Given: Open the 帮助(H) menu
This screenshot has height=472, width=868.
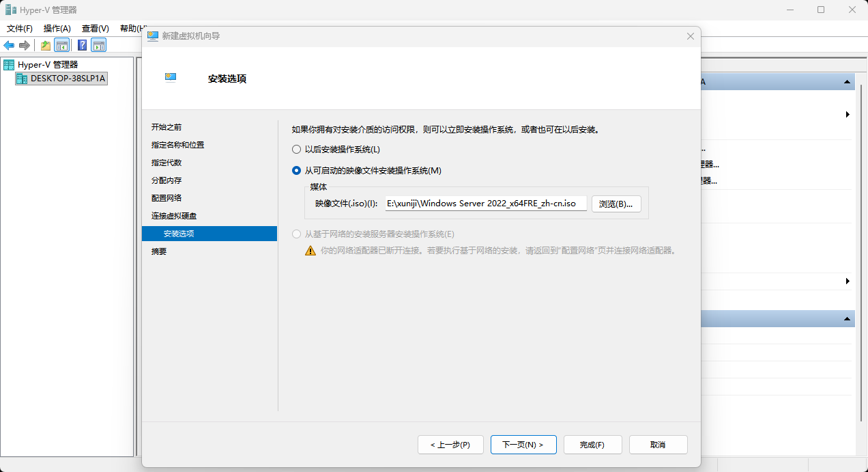Looking at the screenshot, I should tap(133, 29).
